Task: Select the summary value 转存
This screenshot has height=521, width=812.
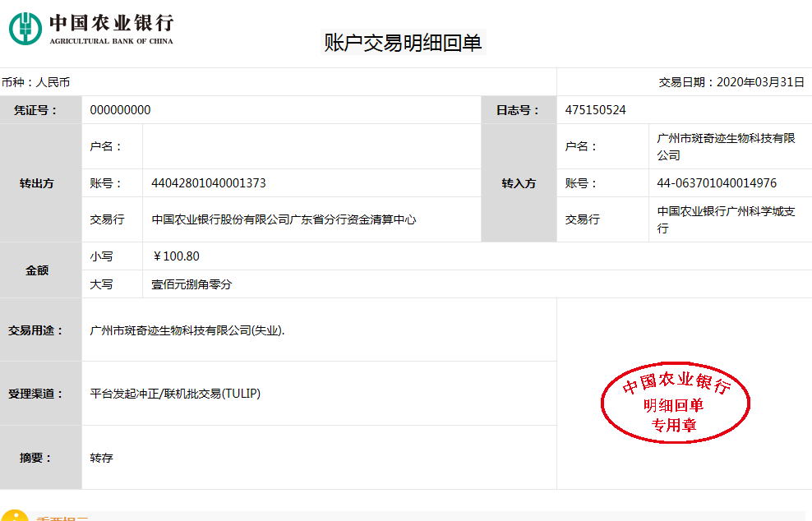Action: coord(102,458)
